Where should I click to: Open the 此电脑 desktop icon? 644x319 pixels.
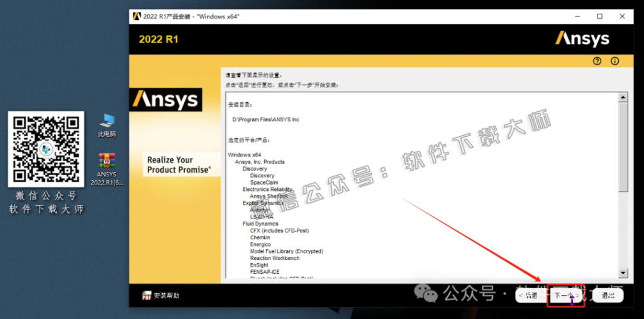pos(107,126)
